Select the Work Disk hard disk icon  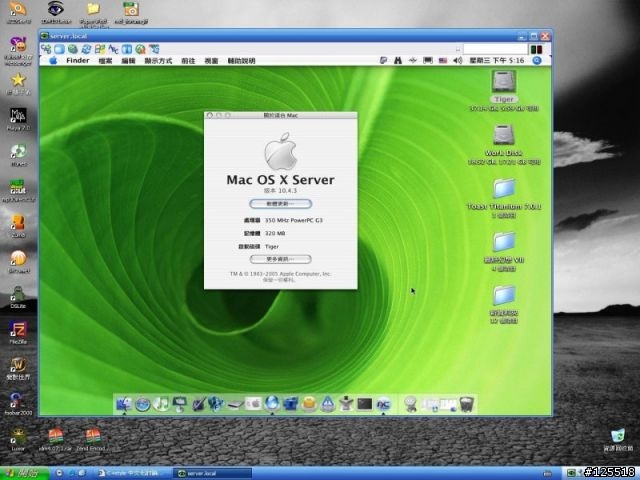tap(504, 135)
